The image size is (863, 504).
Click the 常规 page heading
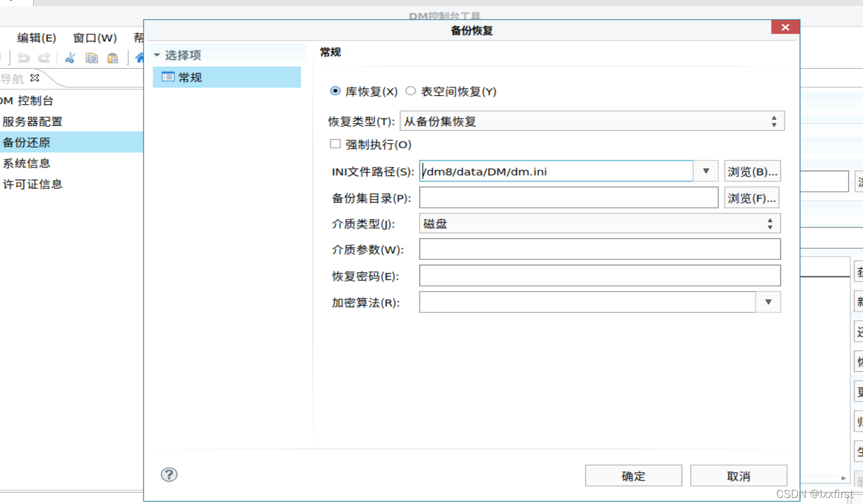tap(330, 52)
